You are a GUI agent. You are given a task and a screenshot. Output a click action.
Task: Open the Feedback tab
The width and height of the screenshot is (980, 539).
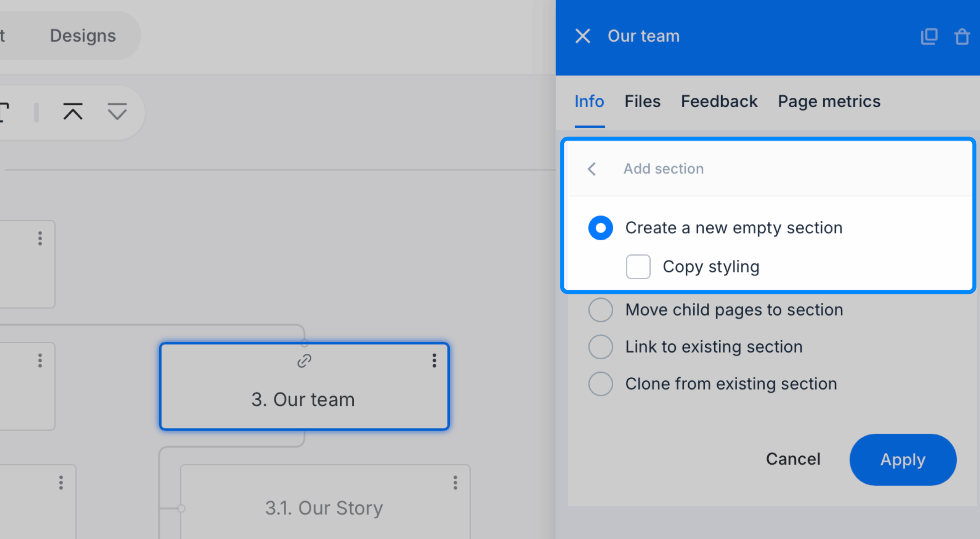click(x=719, y=102)
